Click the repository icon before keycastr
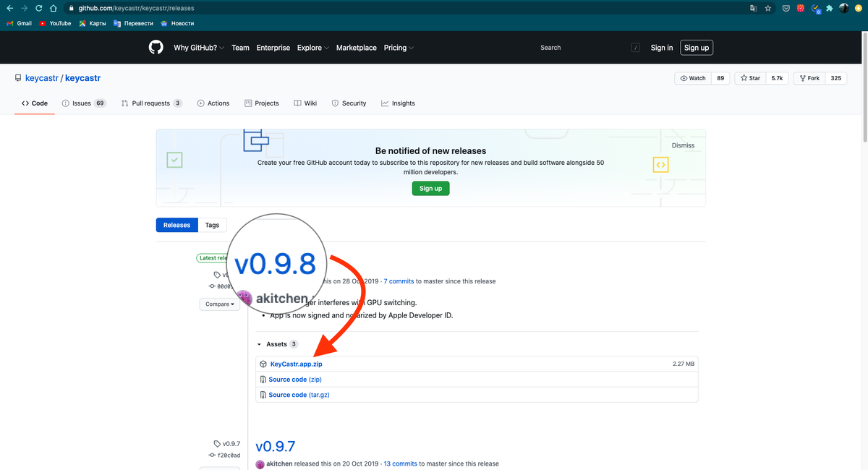Screen dimensions: 868x470 18,78
